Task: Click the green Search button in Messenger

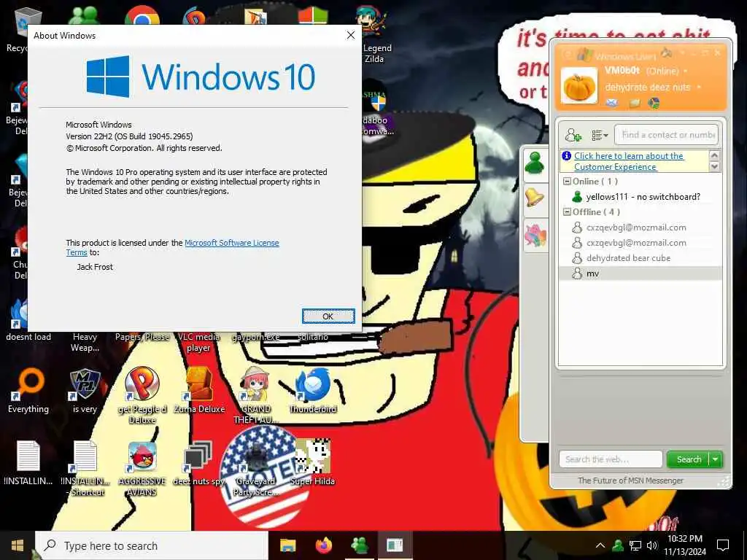Action: click(x=689, y=459)
